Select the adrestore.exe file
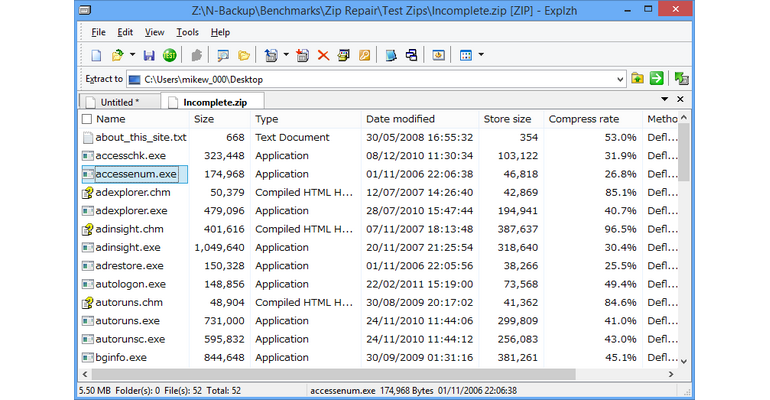Viewport: 770px width, 400px height. (129, 266)
